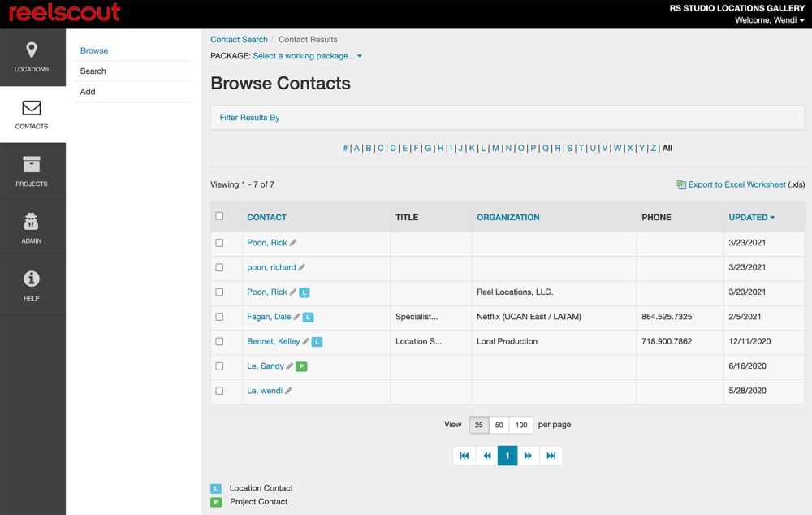The width and height of the screenshot is (812, 515).
Task: Click the pencil icon next to poon, richard
Action: pos(301,267)
